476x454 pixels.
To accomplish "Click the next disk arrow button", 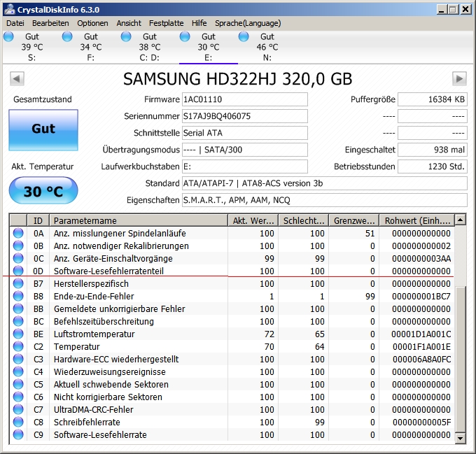I will 459,79.
